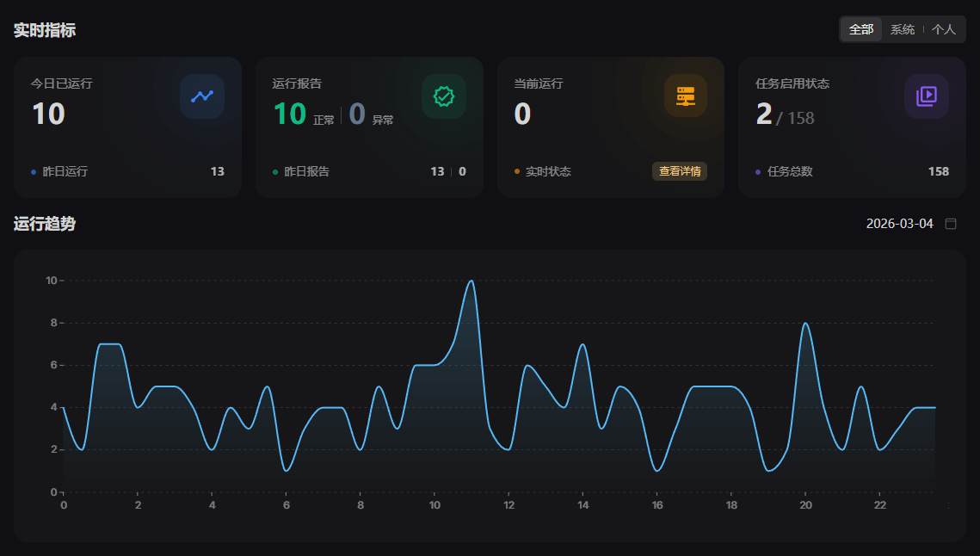Screen dimensions: 980x556
Task: Click the green normal report count 10
Action: pyautogui.click(x=289, y=114)
